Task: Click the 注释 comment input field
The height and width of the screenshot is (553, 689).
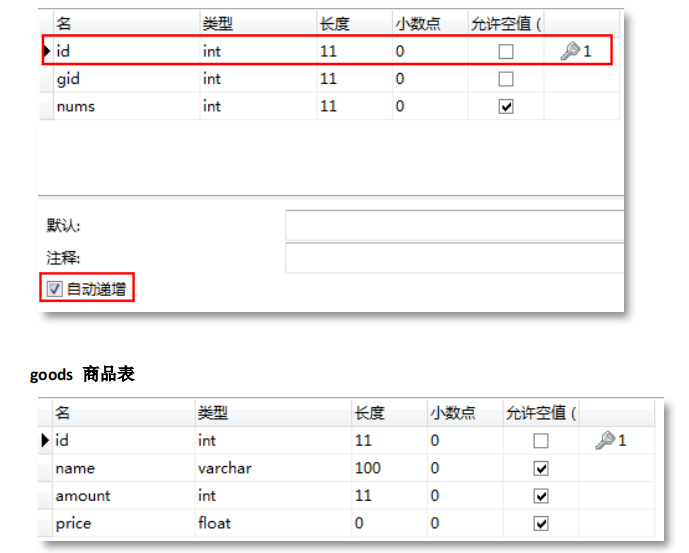Action: pyautogui.click(x=454, y=258)
